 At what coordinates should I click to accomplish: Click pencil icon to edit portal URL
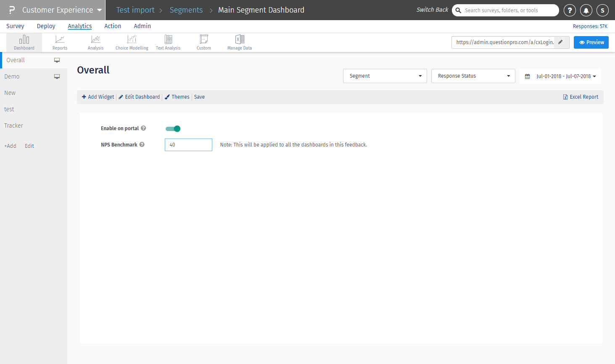pos(561,42)
